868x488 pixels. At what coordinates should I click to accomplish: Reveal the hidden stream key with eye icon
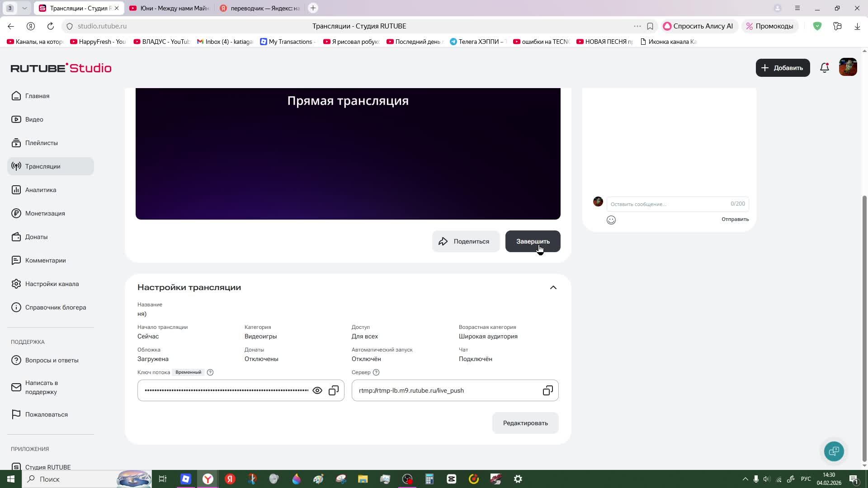click(x=317, y=390)
